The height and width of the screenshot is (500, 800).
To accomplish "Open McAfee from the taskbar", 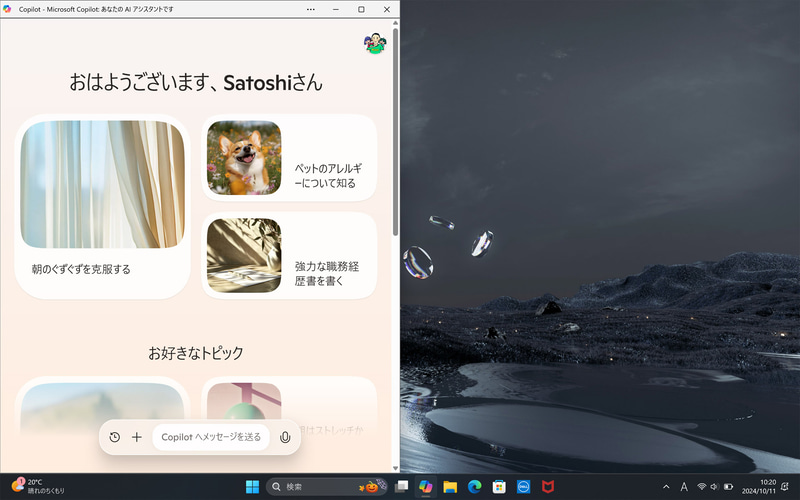I will pos(548,487).
